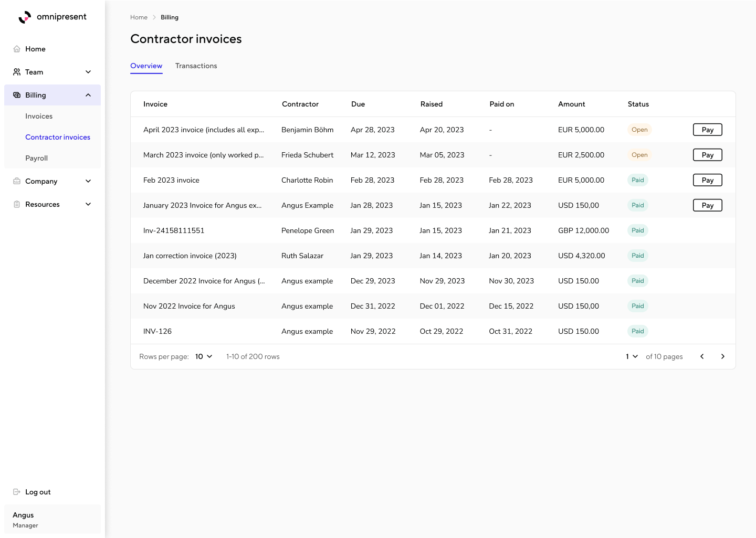Expand the Company menu chevron
Screen dimensions: 756x538
tap(88, 181)
